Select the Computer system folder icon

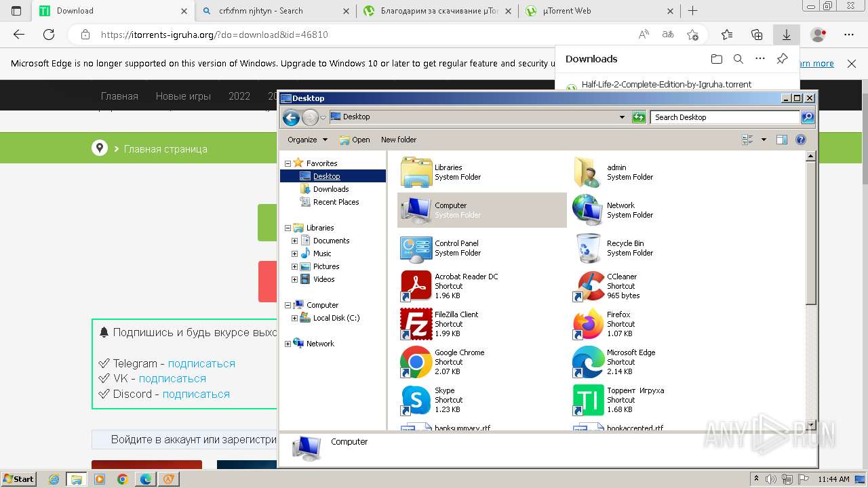tap(416, 210)
